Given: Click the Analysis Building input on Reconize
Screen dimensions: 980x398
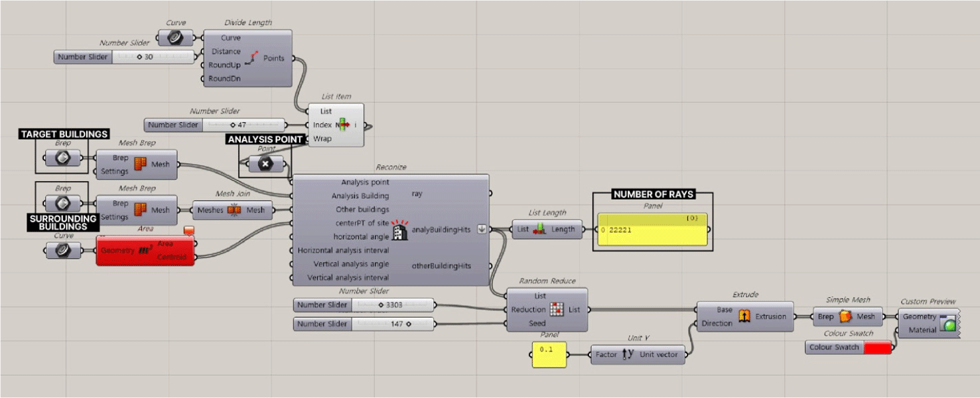Looking at the screenshot, I should click(360, 196).
